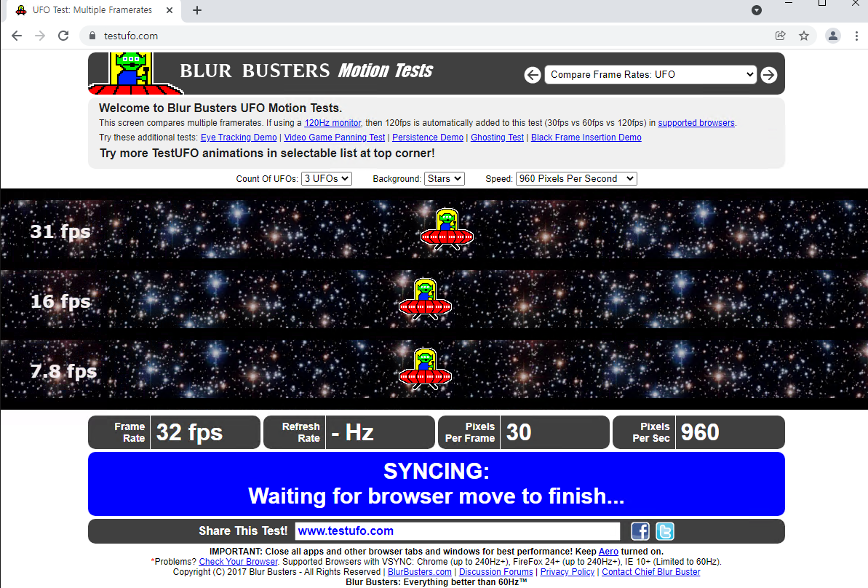
Task: Go back using browser back arrow
Action: (17, 36)
